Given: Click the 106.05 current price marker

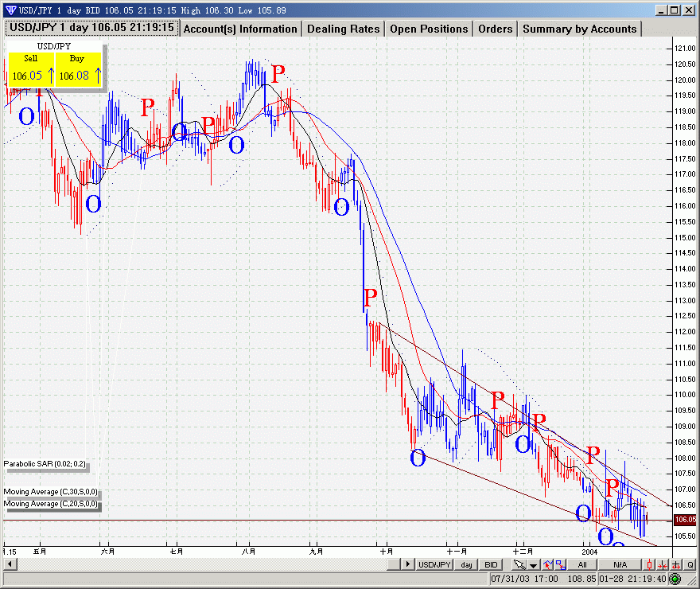Looking at the screenshot, I should point(685,519).
